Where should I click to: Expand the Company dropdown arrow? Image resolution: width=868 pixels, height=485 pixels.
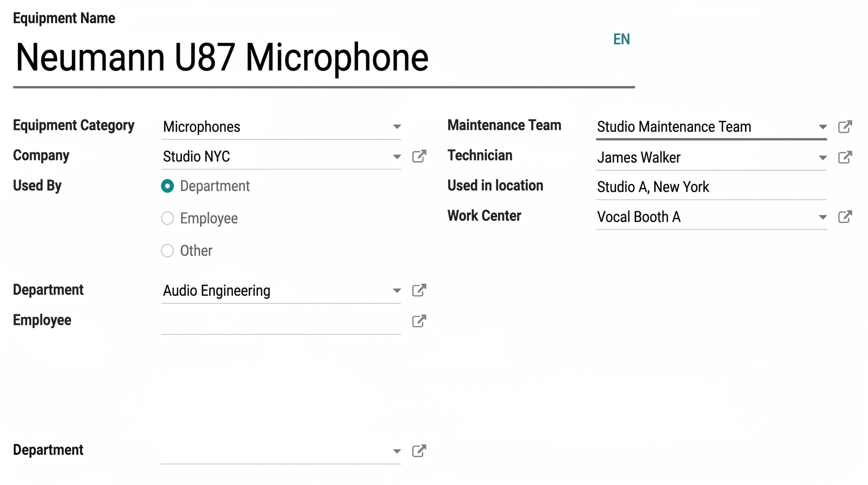397,157
